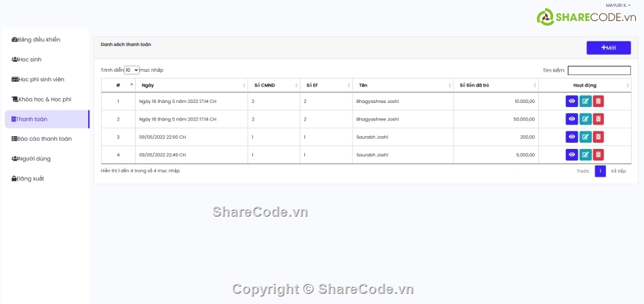Screen dimensions: 644x304
Task: Show details of row 3 payment via eye icon
Action: 571,137
